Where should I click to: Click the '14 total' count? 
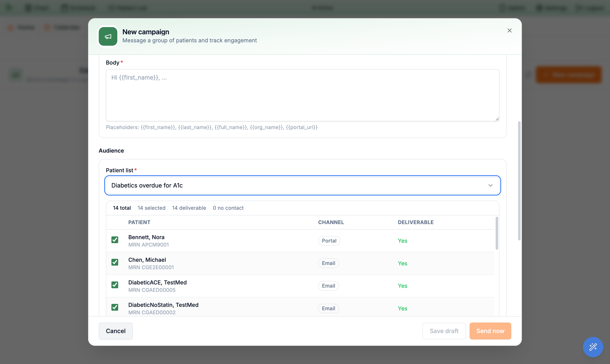[122, 208]
